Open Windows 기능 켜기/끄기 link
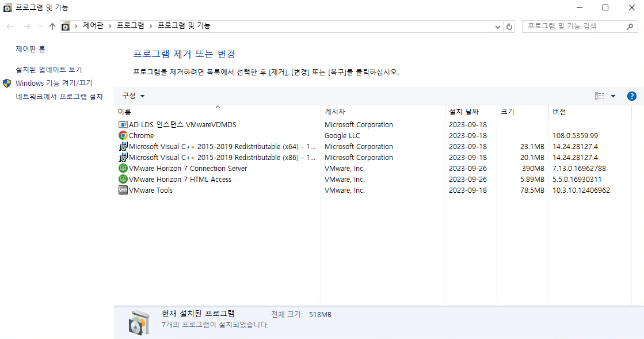The width and height of the screenshot is (644, 339). 54,83
